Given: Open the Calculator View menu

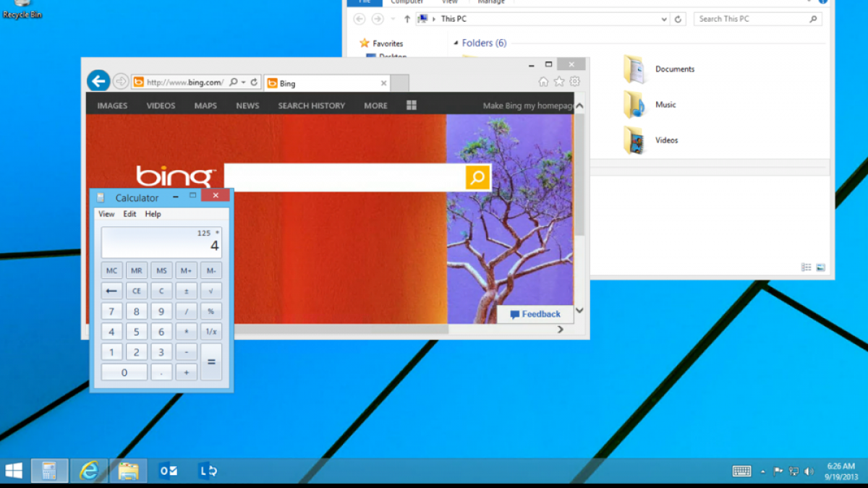Looking at the screenshot, I should (106, 214).
